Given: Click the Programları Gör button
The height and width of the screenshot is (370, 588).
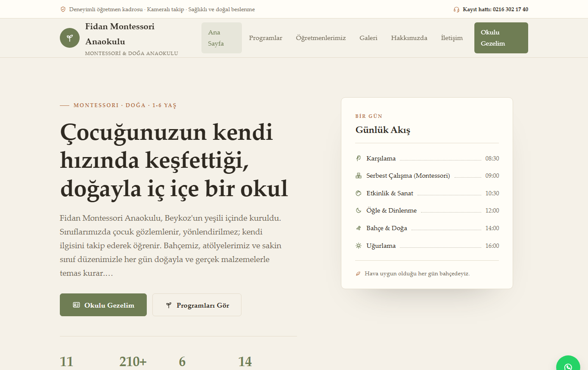Looking at the screenshot, I should [197, 305].
